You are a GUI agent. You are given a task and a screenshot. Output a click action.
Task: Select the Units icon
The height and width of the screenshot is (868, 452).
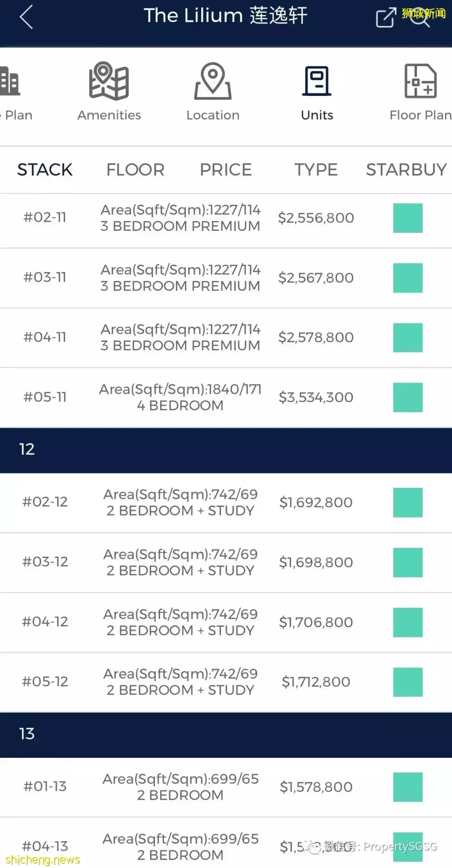(317, 81)
